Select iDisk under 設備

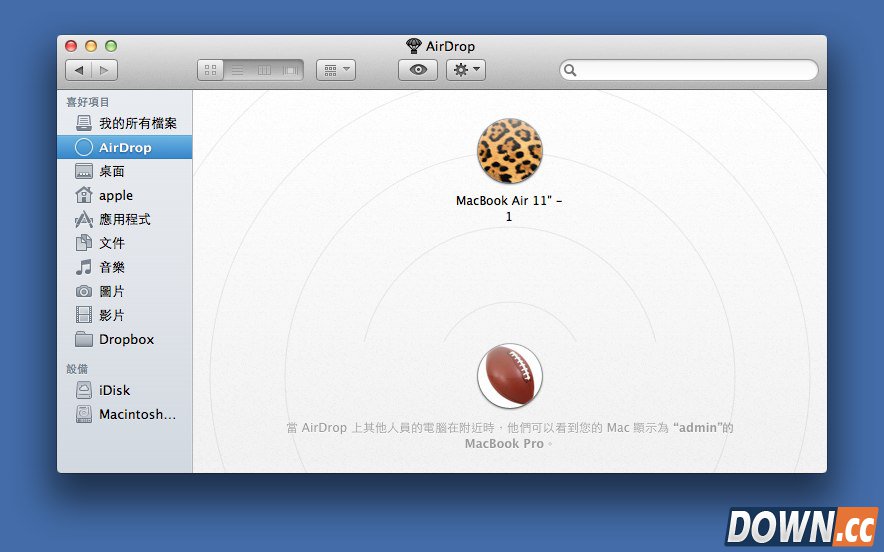click(x=125, y=390)
